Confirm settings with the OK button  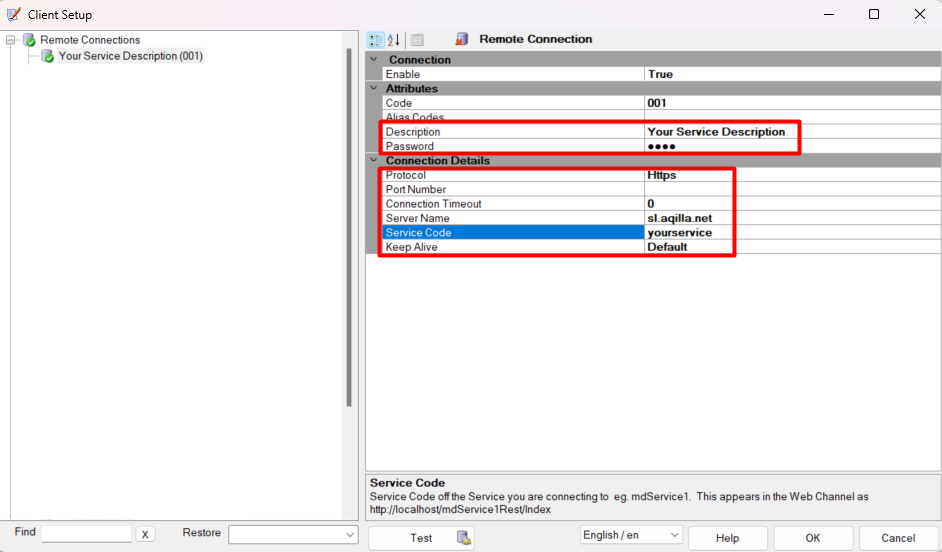tap(813, 538)
